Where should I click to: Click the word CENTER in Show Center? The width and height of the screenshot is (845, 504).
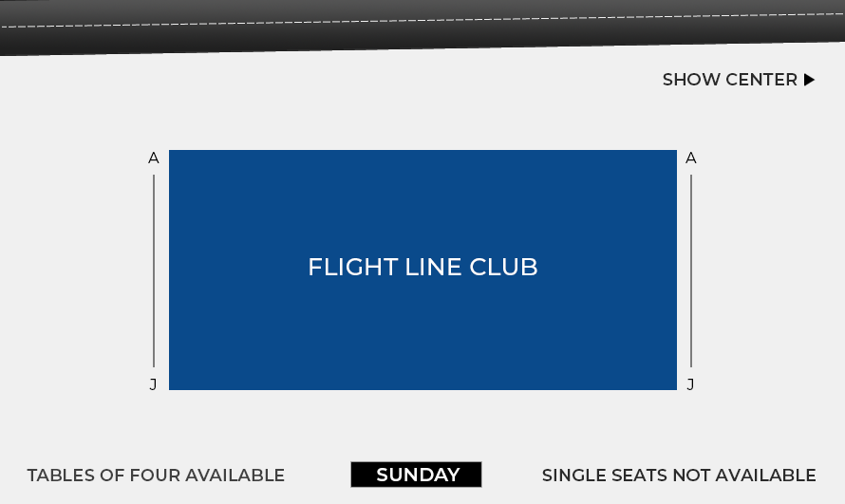761,80
